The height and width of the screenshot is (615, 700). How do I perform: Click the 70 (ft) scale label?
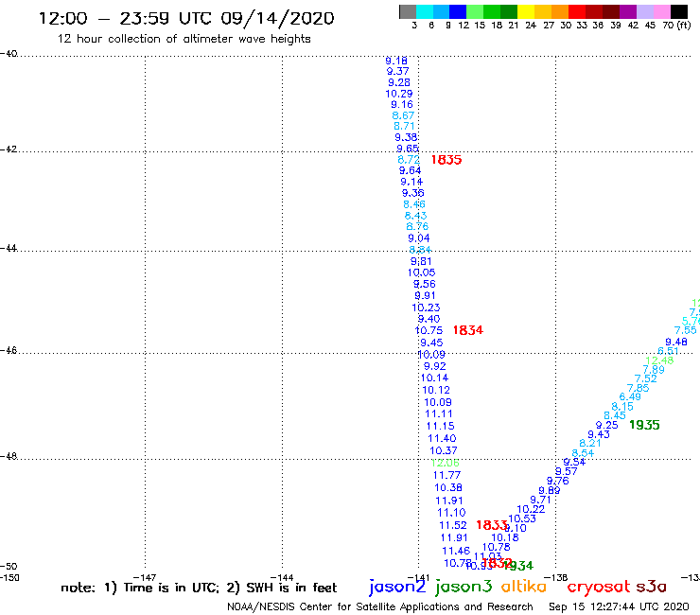point(676,26)
